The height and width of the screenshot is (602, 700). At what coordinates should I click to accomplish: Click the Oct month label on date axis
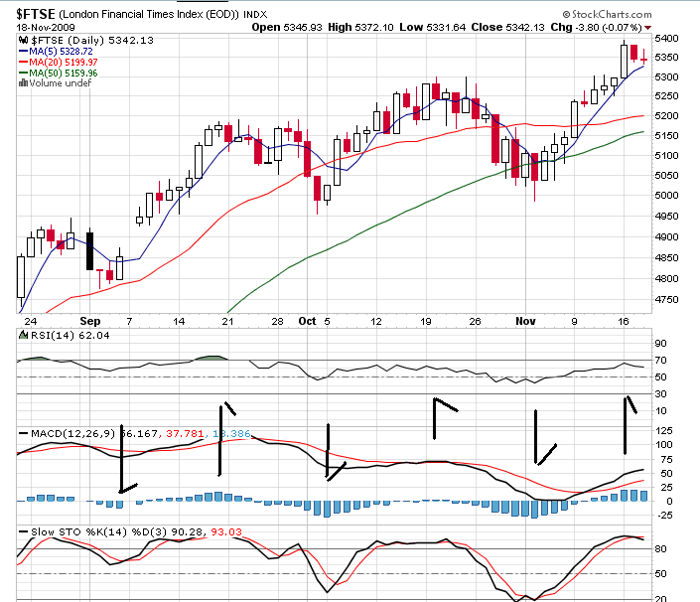(x=307, y=321)
